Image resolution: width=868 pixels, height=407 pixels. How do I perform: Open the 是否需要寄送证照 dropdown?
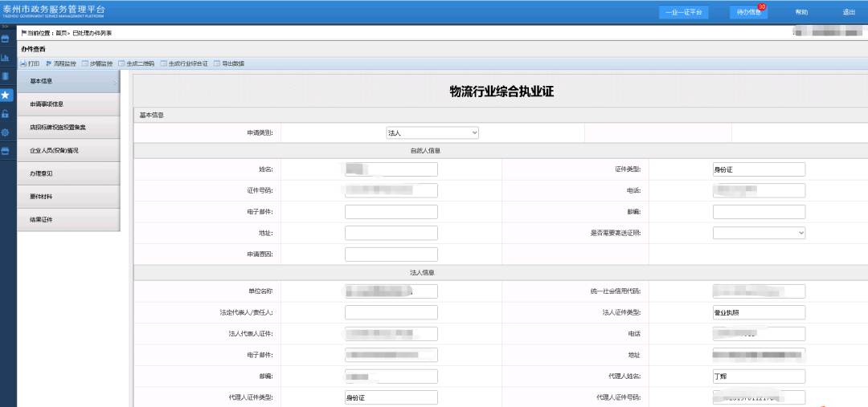coord(759,233)
